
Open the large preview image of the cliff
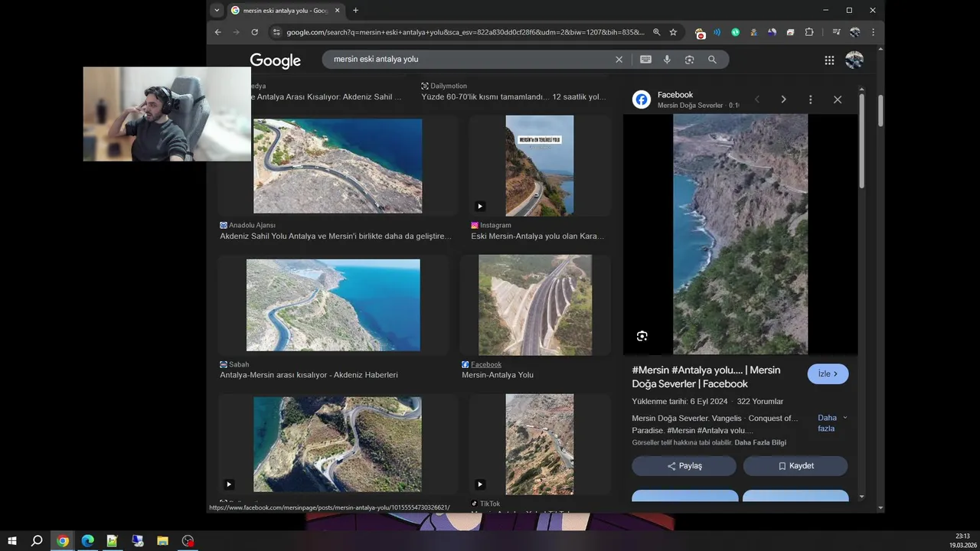740,234
